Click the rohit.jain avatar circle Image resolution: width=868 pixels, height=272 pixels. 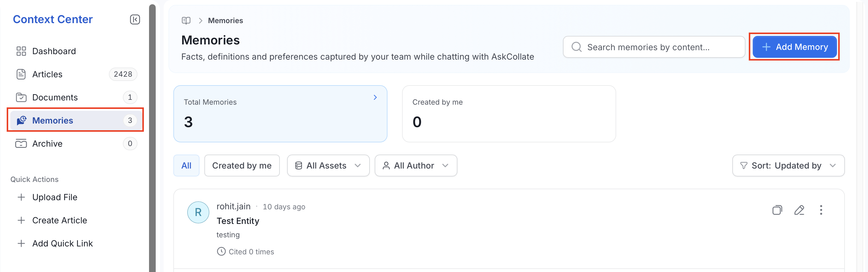[x=198, y=212]
